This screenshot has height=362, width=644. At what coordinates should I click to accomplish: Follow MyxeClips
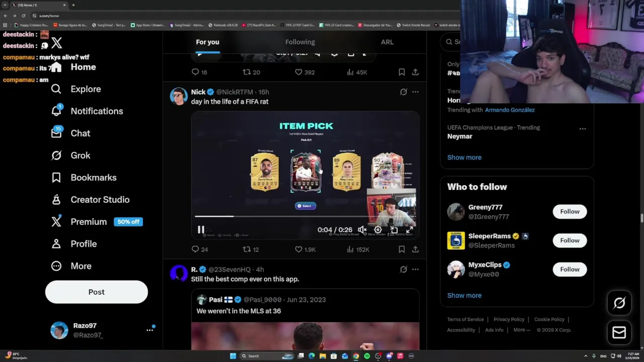coord(570,269)
